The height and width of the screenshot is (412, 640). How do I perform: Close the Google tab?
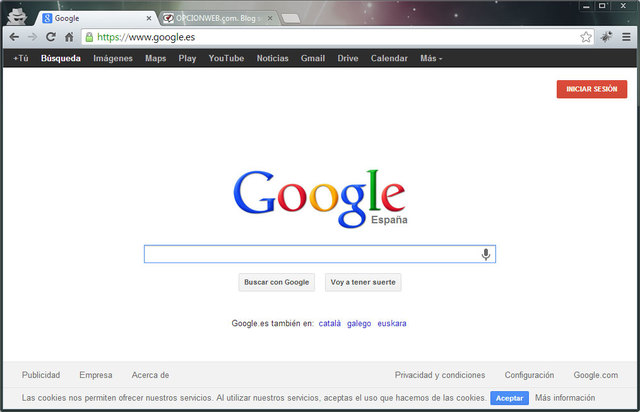point(149,18)
